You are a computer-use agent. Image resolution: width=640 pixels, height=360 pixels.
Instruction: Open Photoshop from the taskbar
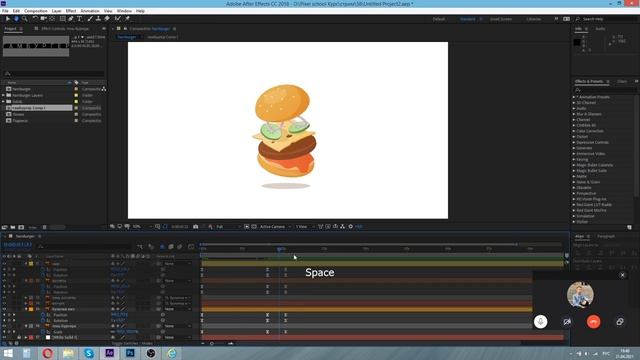[130, 353]
